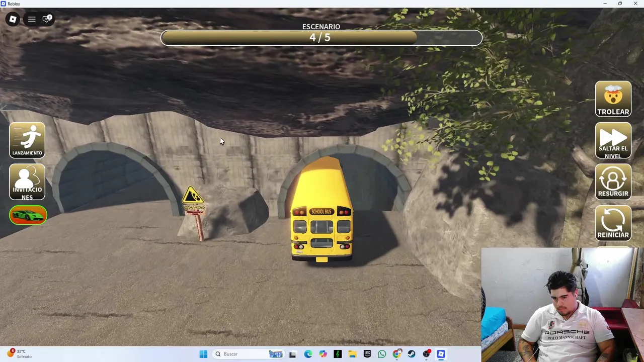
Task: Open the 32°C Soleado weather widget
Action: pos(19,353)
